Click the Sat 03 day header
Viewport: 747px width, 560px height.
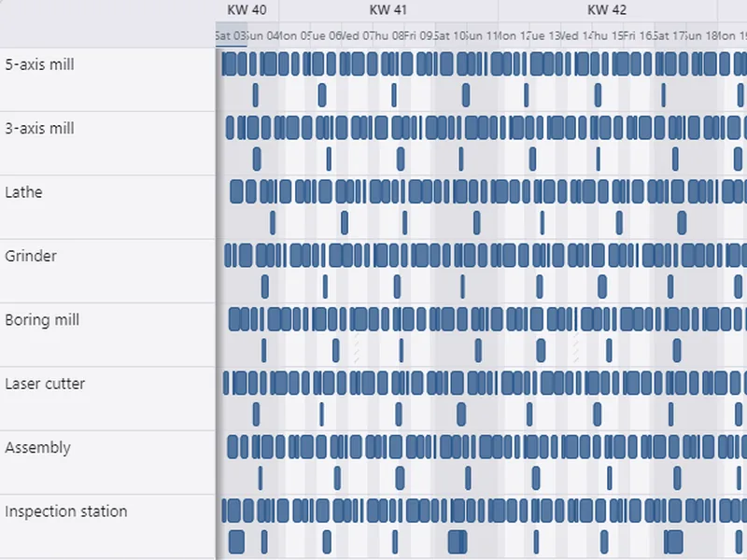pyautogui.click(x=231, y=35)
